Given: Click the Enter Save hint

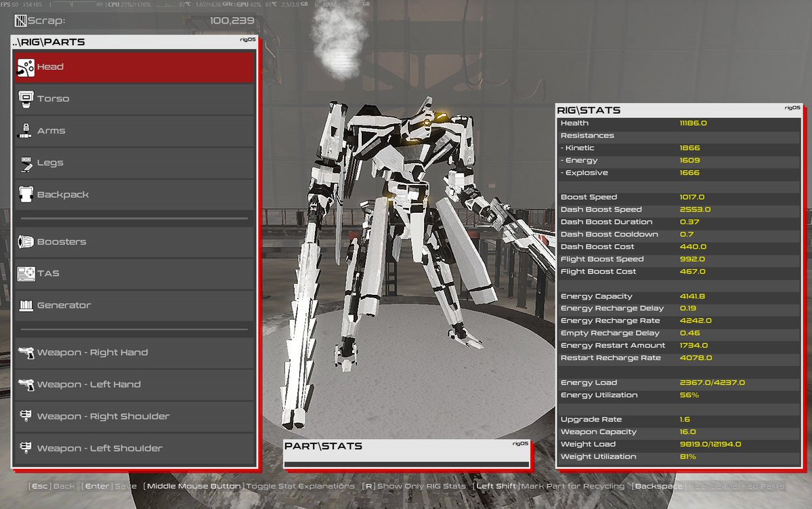Looking at the screenshot, I should click(x=109, y=486).
